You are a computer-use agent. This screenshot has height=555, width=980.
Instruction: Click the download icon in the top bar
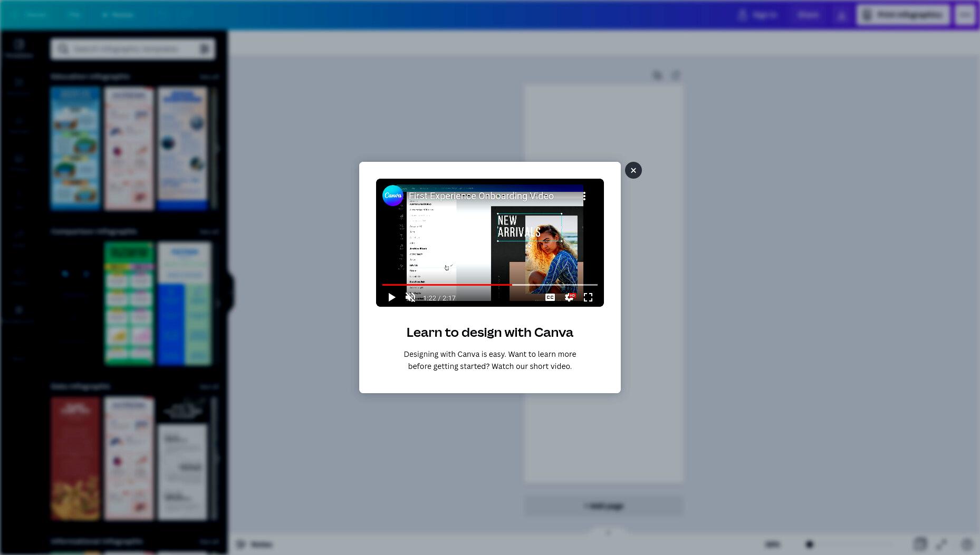point(841,15)
